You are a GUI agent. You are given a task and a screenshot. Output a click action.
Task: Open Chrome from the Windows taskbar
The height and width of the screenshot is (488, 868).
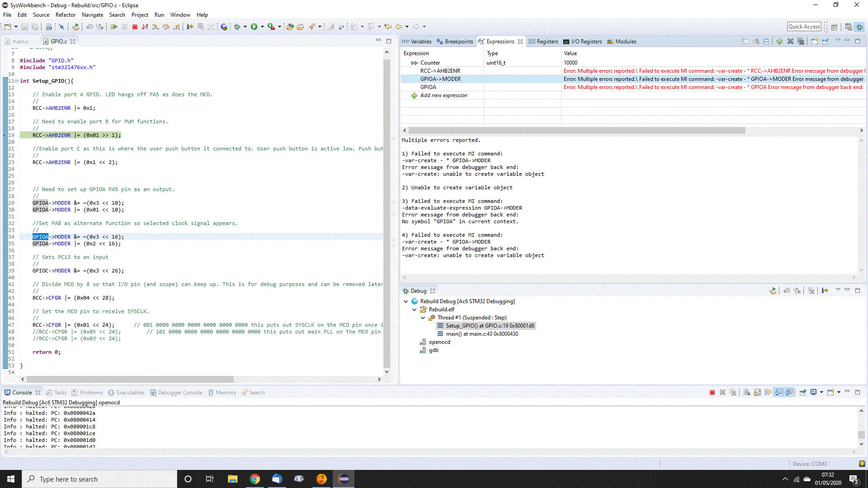[x=255, y=479]
